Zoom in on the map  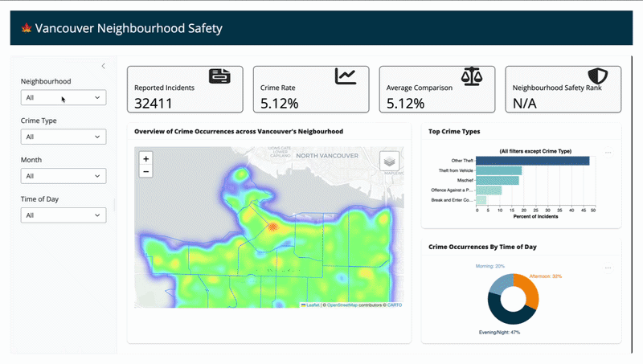(145, 159)
